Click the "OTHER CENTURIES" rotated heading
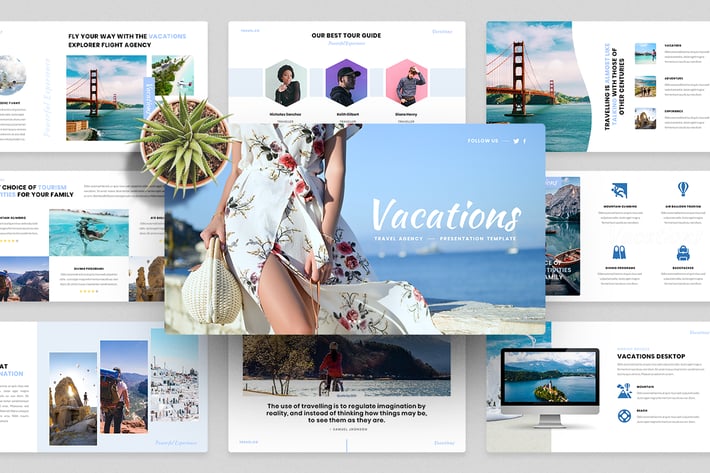710x473 pixels. click(622, 86)
